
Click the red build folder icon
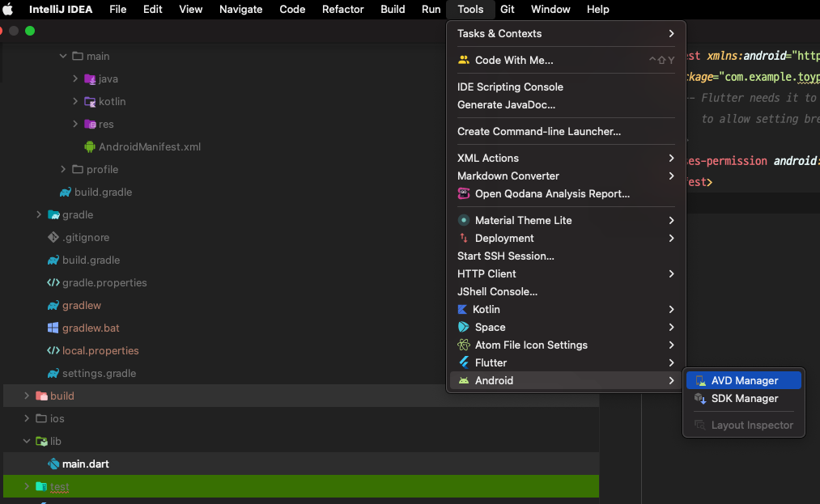click(x=41, y=396)
